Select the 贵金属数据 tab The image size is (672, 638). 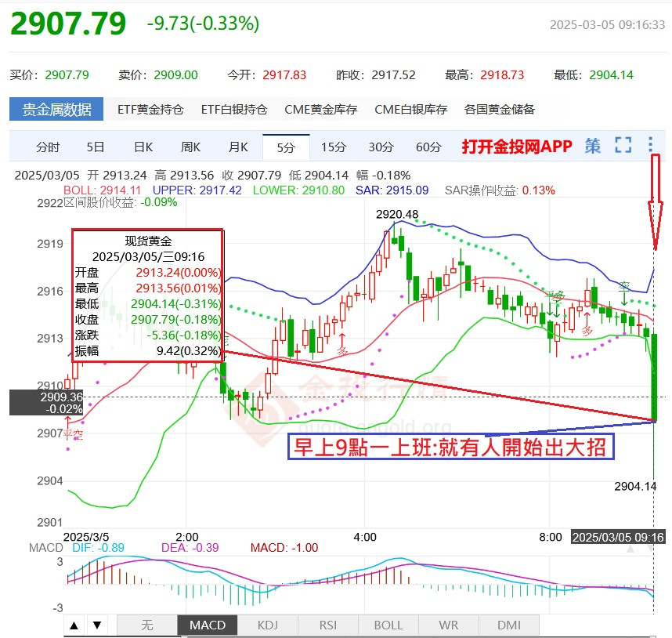56,109
